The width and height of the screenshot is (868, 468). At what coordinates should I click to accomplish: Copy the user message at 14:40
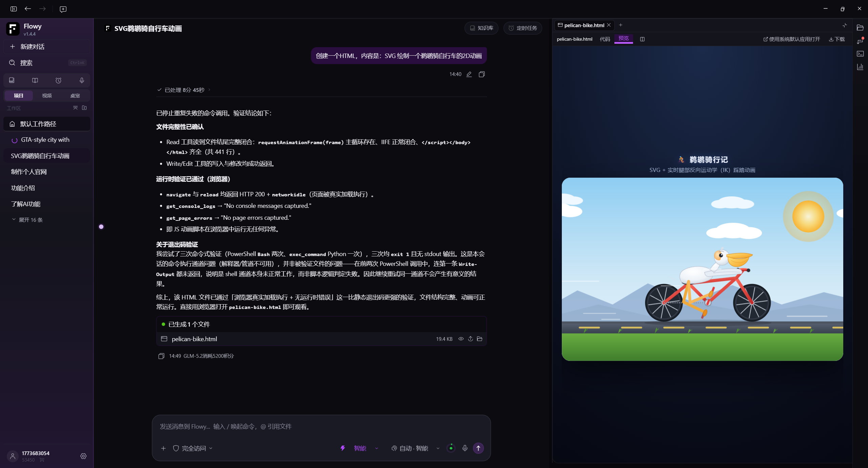click(x=481, y=74)
